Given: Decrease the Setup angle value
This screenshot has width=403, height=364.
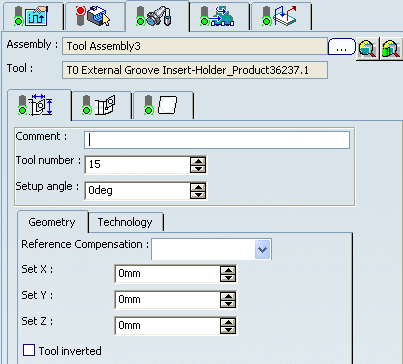Looking at the screenshot, I should (198, 195).
